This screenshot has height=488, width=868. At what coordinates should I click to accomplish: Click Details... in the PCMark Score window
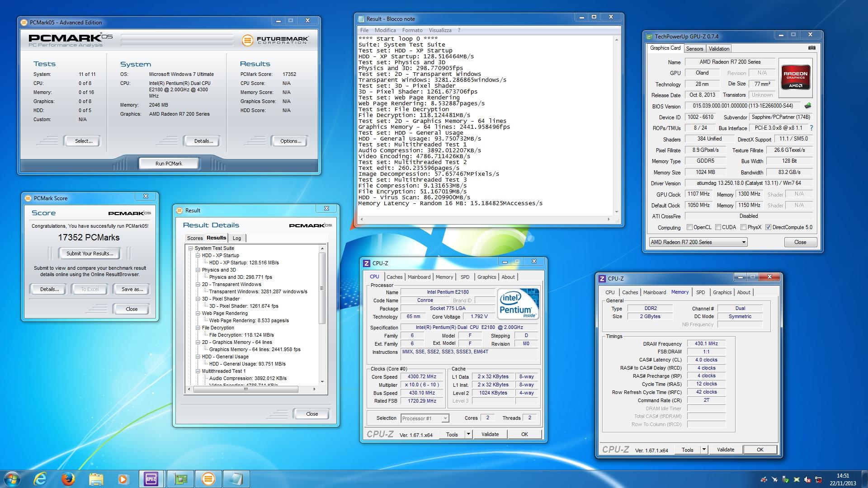[49, 289]
